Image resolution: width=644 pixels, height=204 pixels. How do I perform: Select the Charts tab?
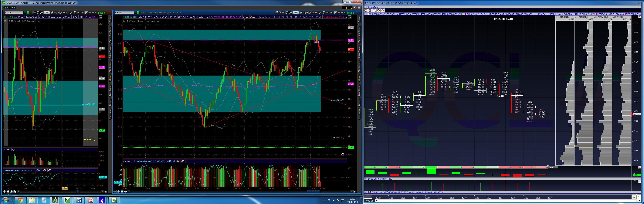(10, 8)
